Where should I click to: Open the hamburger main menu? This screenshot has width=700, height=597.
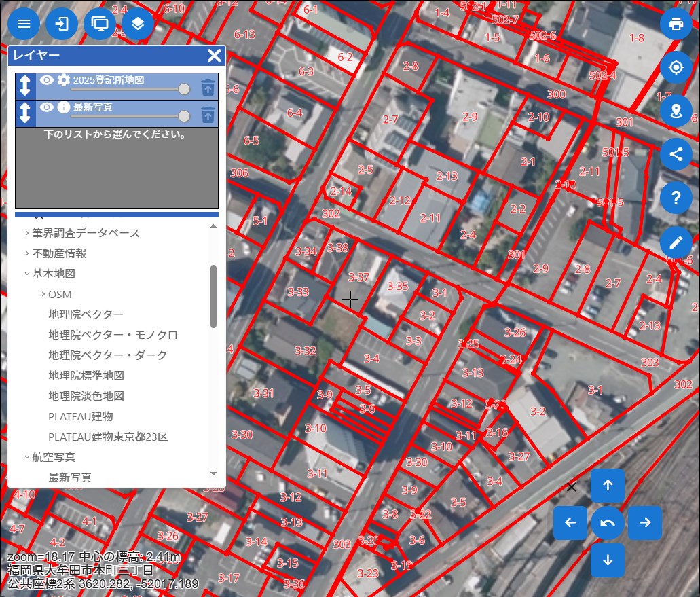[24, 24]
